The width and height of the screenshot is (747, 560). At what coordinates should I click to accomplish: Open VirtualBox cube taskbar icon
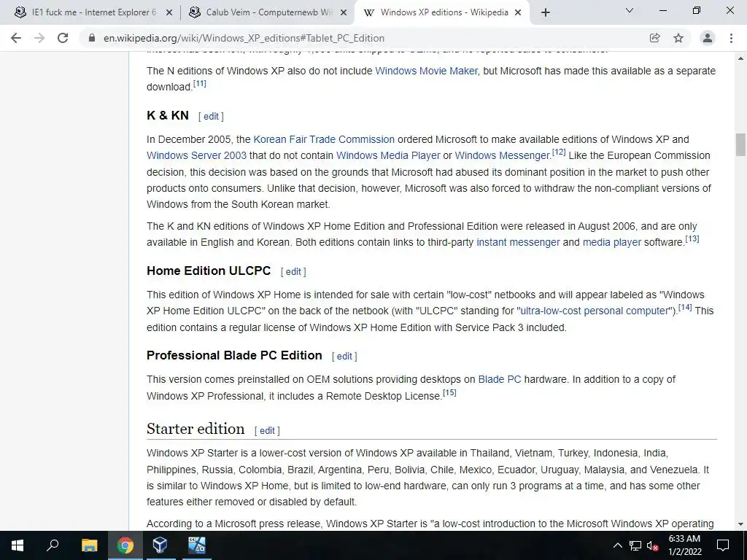pyautogui.click(x=160, y=545)
